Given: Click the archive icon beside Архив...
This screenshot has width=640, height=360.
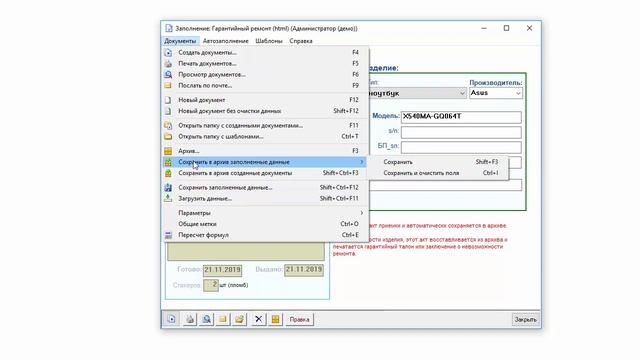Looking at the screenshot, I should point(168,151).
